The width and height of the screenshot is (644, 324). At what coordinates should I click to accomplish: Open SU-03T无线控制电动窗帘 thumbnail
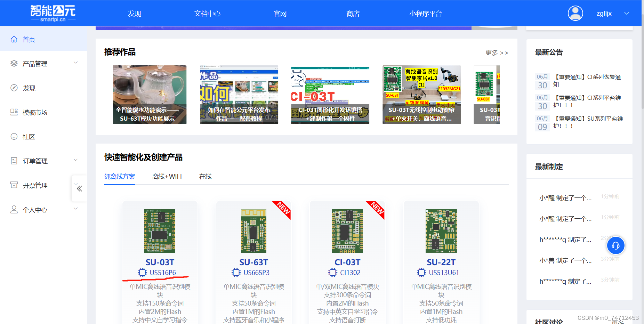point(421,95)
